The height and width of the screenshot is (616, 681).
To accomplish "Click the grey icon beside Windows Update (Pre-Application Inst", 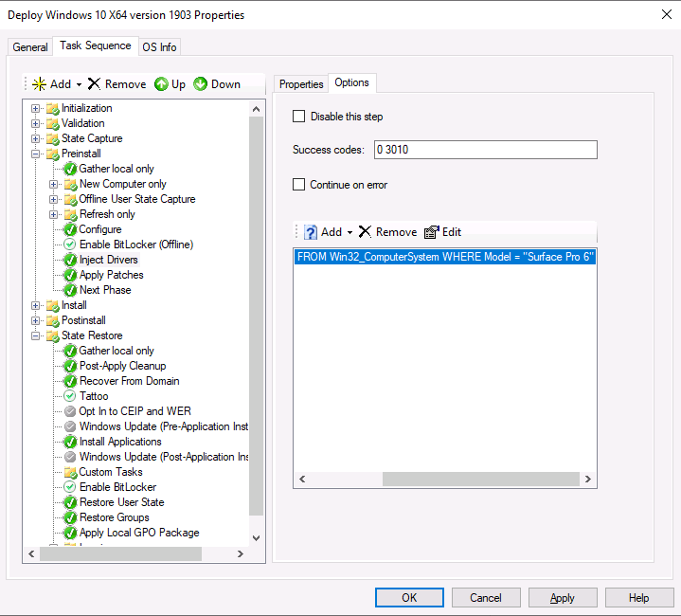I will tap(70, 426).
